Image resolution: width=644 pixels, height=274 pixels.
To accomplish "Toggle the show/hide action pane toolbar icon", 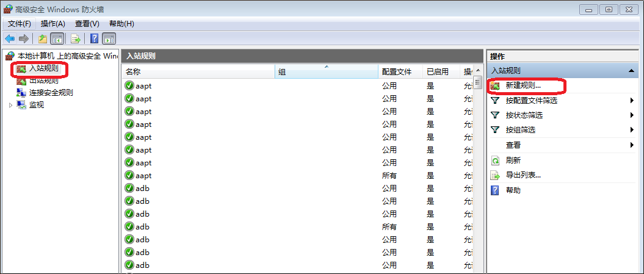I will [109, 38].
